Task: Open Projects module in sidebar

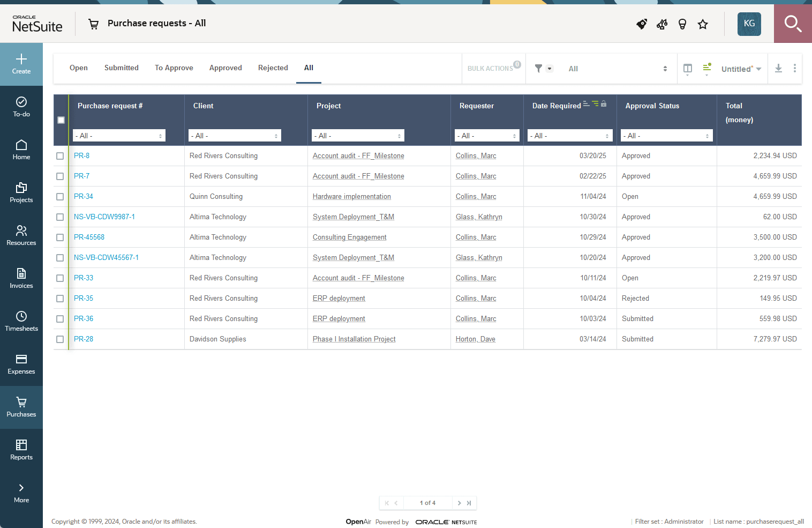Action: tap(21, 193)
